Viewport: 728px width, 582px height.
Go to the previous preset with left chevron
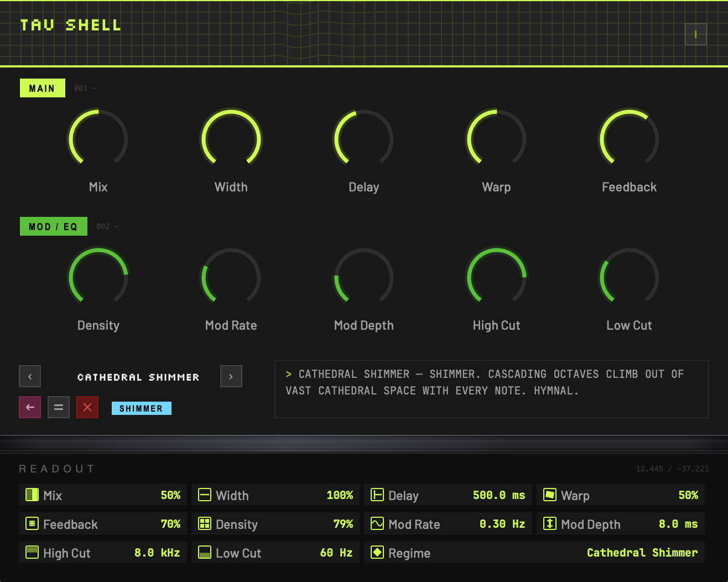click(x=30, y=376)
